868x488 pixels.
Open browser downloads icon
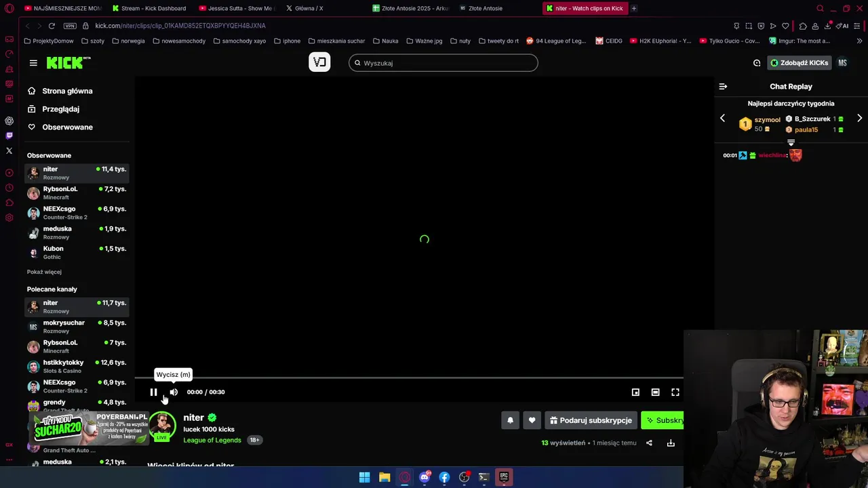pos(828,26)
